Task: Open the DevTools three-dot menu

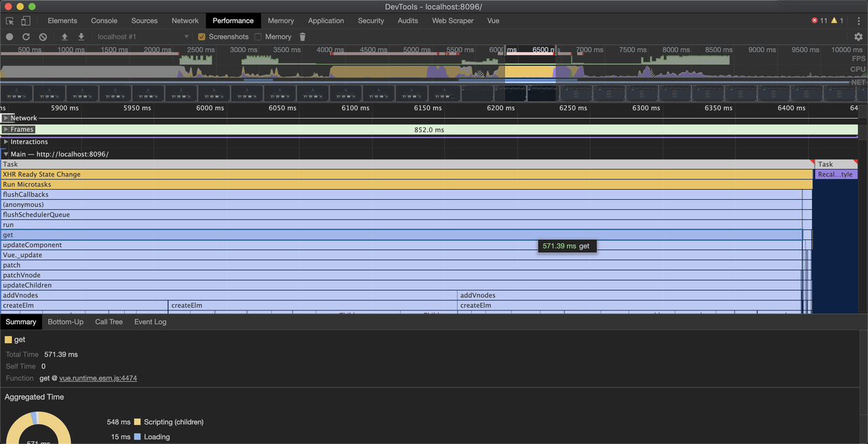Action: click(859, 21)
